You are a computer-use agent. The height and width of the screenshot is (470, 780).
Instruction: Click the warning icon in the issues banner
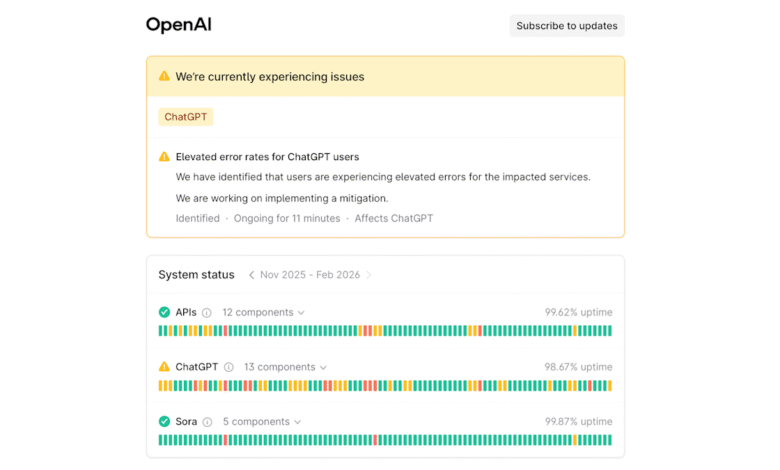[x=164, y=77]
